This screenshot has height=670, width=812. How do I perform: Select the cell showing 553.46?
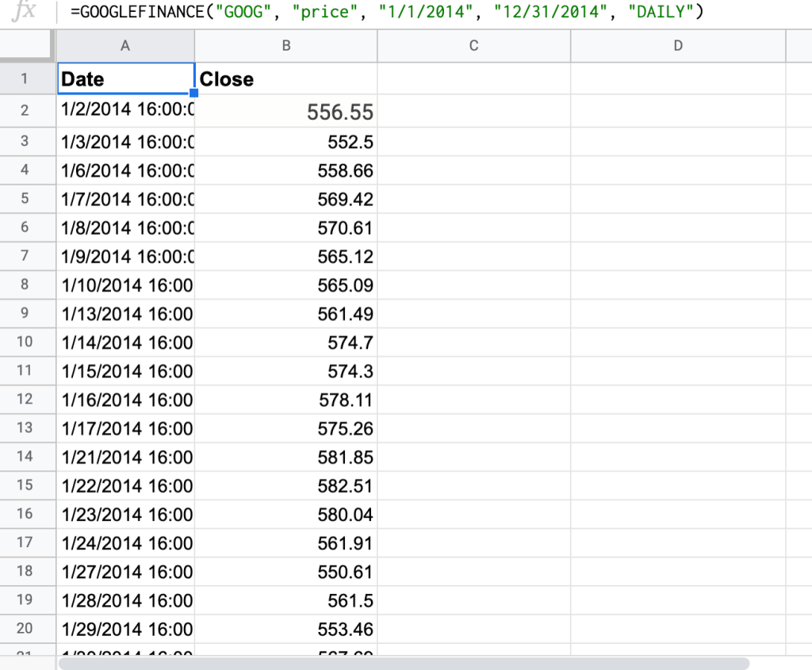click(x=285, y=630)
